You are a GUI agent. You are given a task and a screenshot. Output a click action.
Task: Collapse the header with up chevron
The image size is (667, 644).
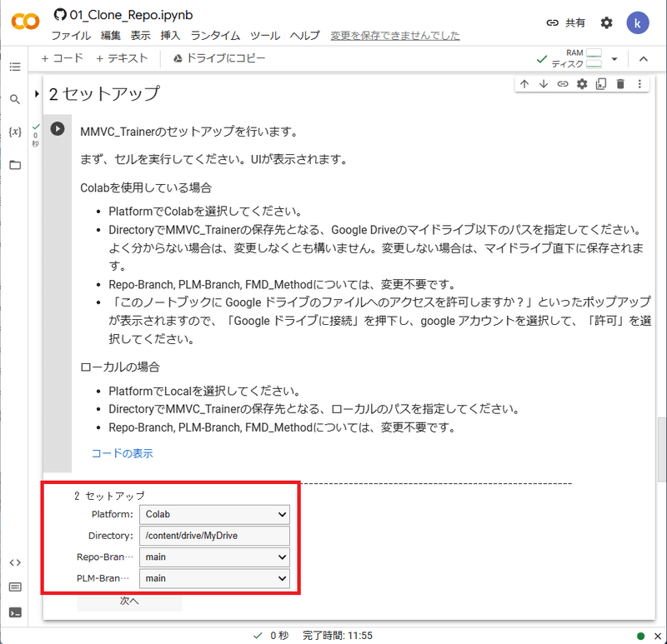point(643,59)
